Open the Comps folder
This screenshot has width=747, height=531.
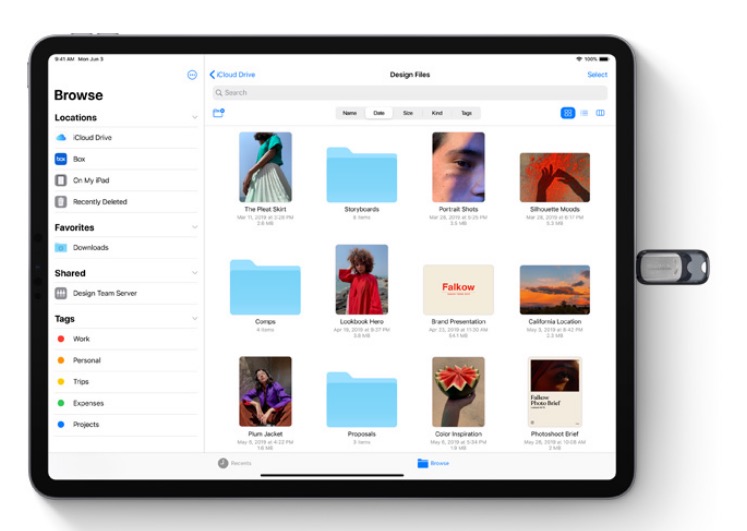pos(265,287)
